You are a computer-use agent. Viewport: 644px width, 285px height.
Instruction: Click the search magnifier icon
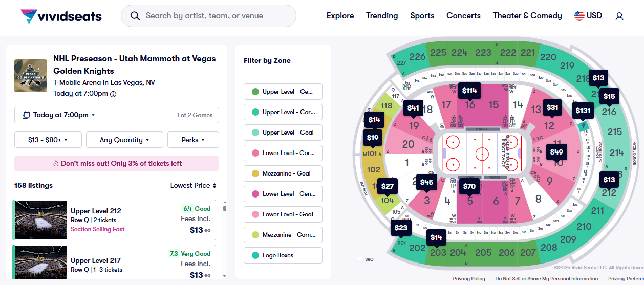coord(135,16)
